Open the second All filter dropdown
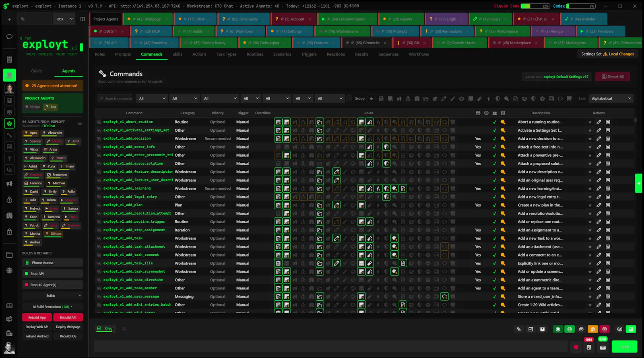Image resolution: width=644 pixels, height=358 pixels. (185, 99)
